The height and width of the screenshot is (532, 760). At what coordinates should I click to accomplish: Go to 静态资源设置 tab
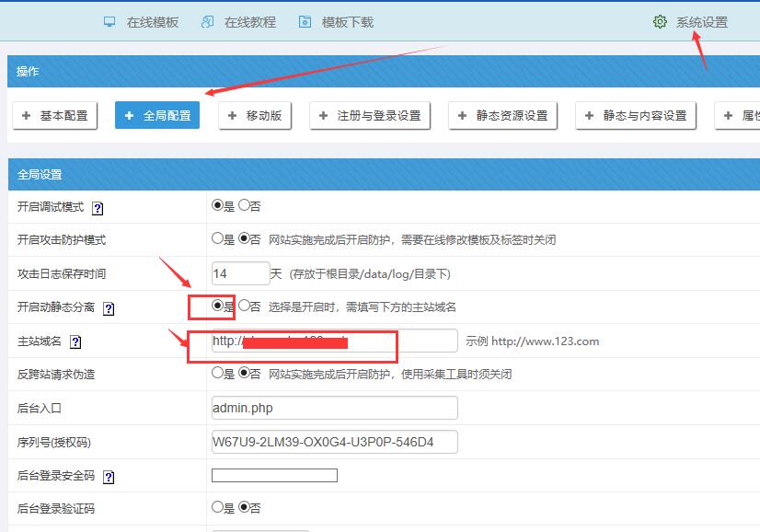tap(502, 116)
